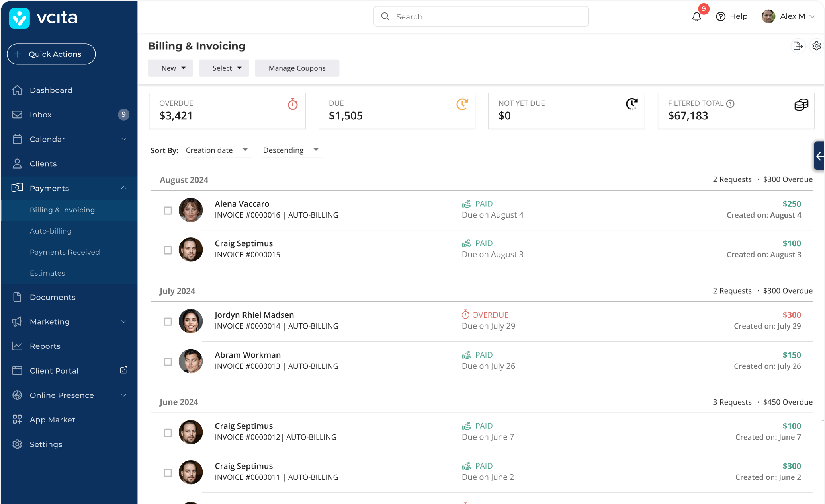Screen dimensions: 825x504
Task: Open Payments Received submenu item
Action: coord(65,252)
